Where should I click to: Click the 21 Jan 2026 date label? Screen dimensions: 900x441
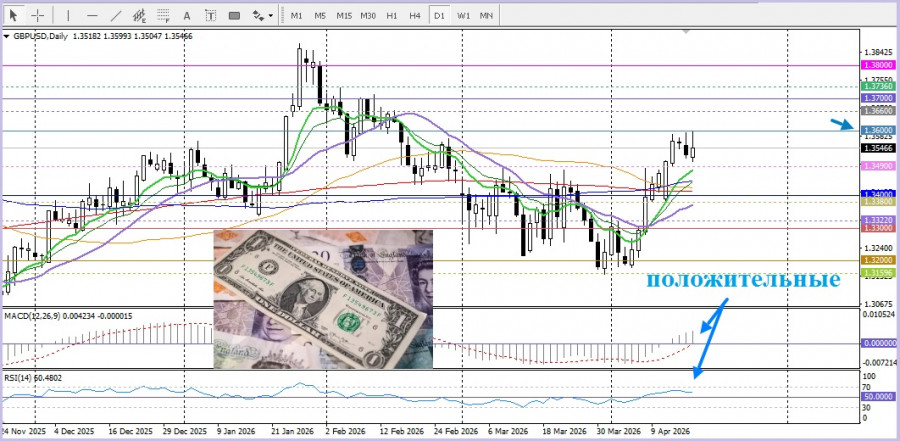click(x=292, y=430)
